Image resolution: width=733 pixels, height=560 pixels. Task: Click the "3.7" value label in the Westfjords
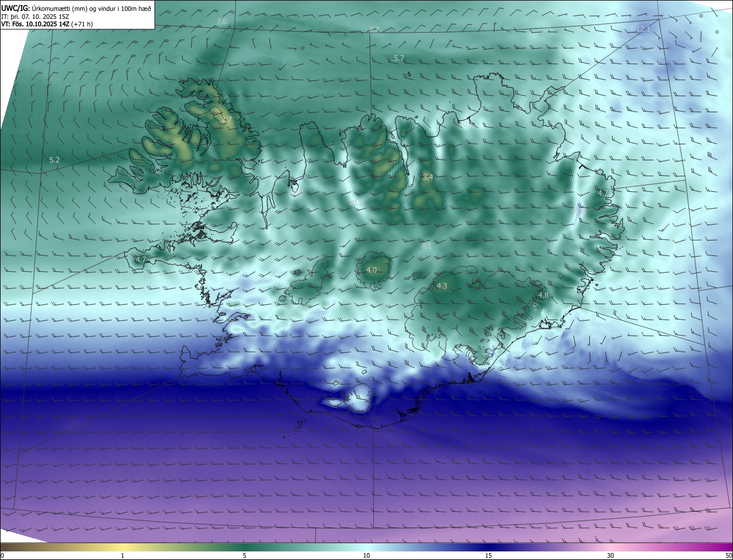(x=226, y=120)
